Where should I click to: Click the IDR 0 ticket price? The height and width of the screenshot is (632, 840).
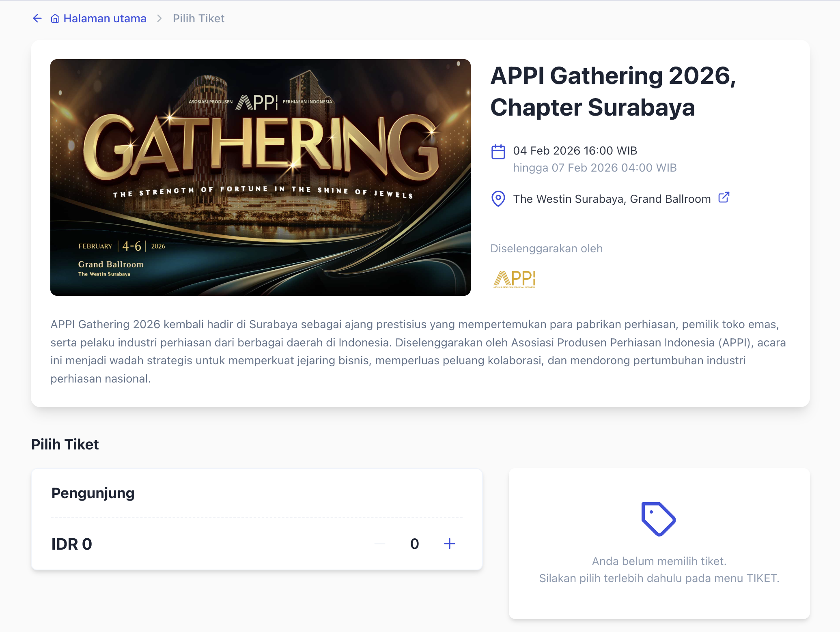pos(71,544)
